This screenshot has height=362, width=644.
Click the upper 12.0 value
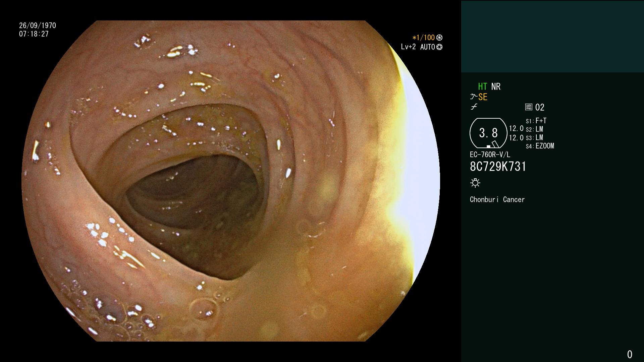point(516,129)
